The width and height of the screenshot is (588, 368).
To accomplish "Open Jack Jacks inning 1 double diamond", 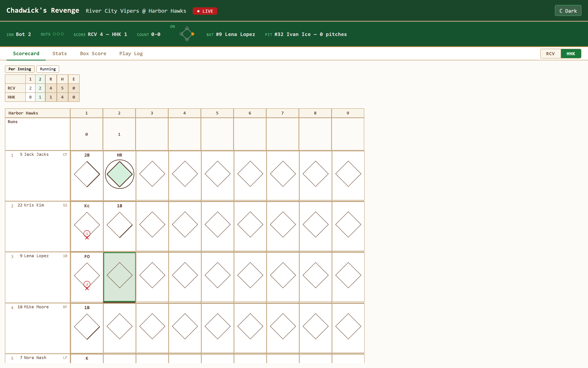I will (87, 174).
